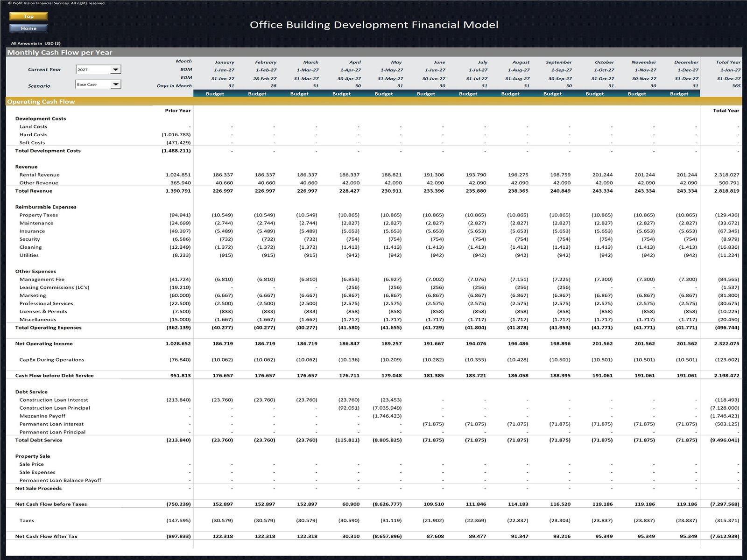Select the Rental Revenue row label
This screenshot has width=747, height=560.
(x=40, y=175)
